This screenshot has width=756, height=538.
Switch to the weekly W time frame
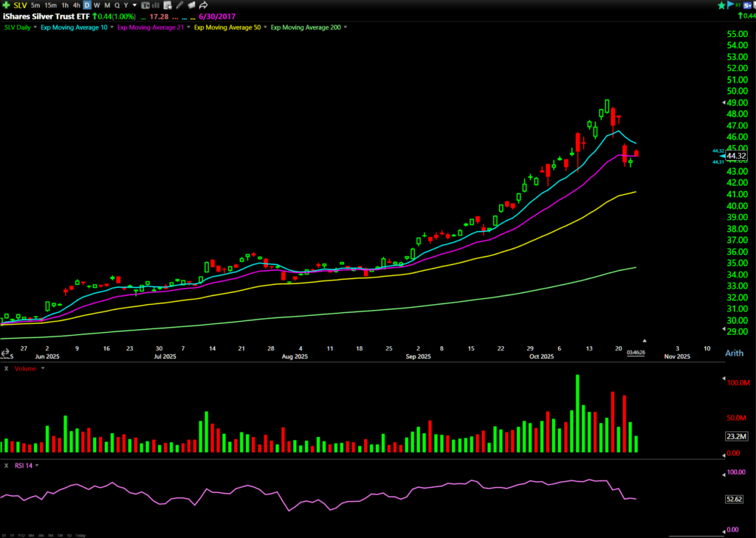(96, 5)
